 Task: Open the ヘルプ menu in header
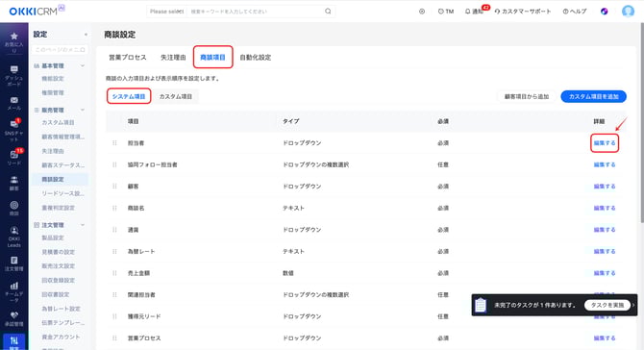pyautogui.click(x=575, y=12)
